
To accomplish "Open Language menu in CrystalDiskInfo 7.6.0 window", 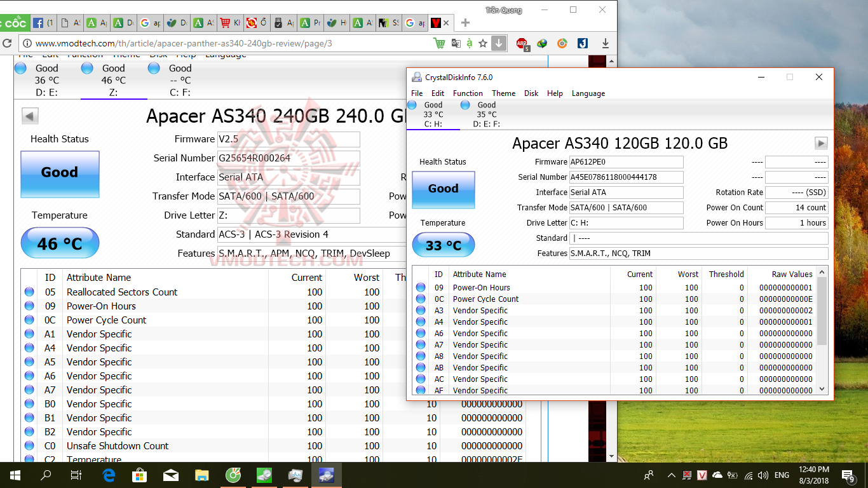I will tap(588, 93).
